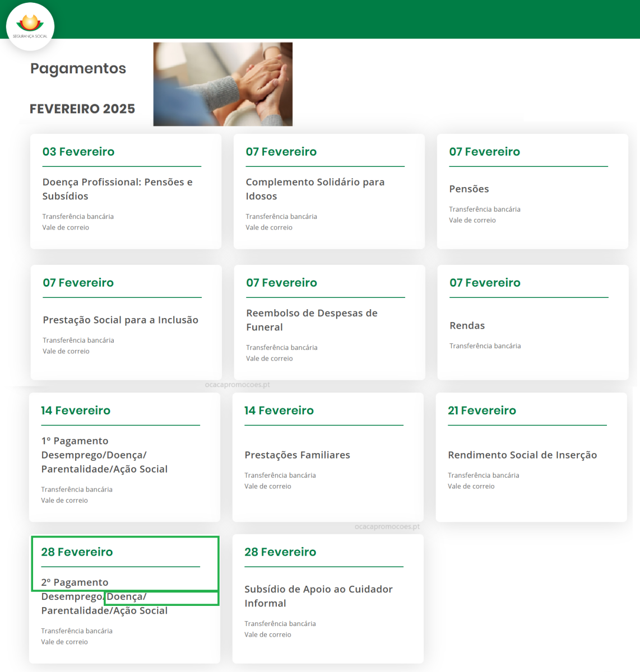Click Transferência bancária under Reembolso de Despesas
Image resolution: width=640 pixels, height=672 pixels.
click(x=282, y=348)
